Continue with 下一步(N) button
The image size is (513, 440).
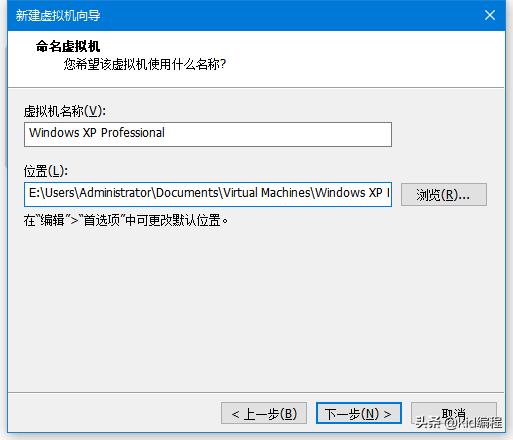tap(359, 413)
